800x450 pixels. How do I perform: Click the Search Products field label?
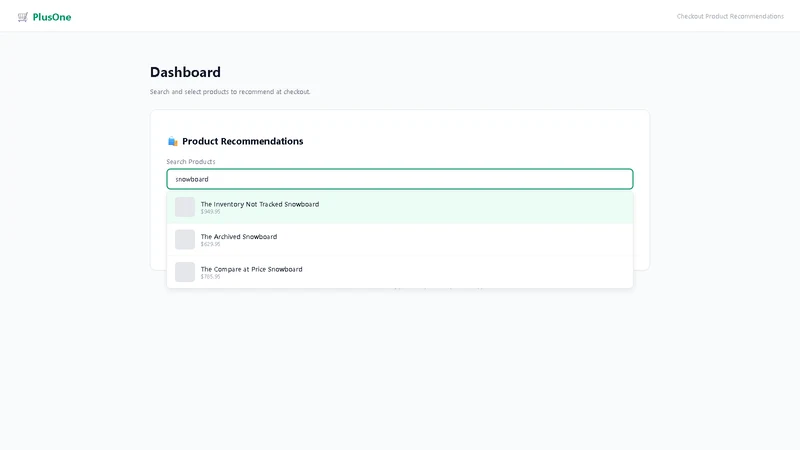click(191, 162)
